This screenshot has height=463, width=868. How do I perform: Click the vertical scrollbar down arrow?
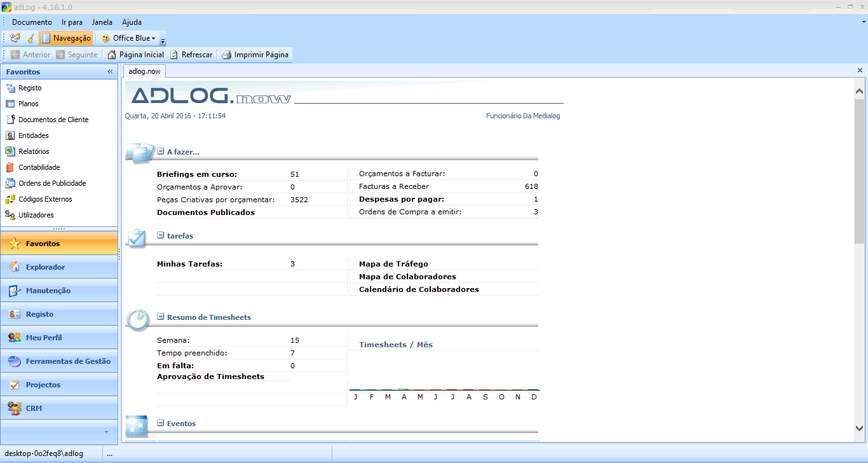(x=859, y=429)
